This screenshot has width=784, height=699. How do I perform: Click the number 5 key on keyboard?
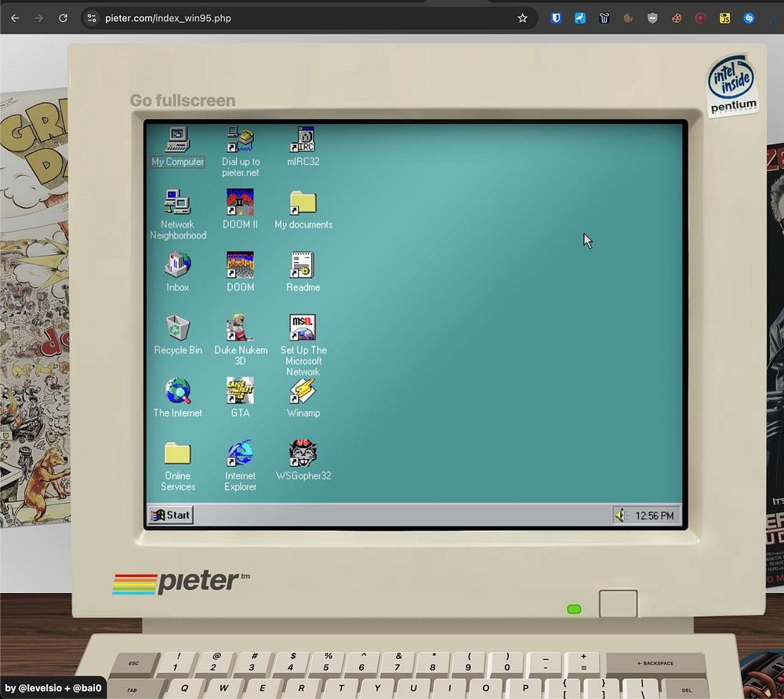click(x=326, y=662)
